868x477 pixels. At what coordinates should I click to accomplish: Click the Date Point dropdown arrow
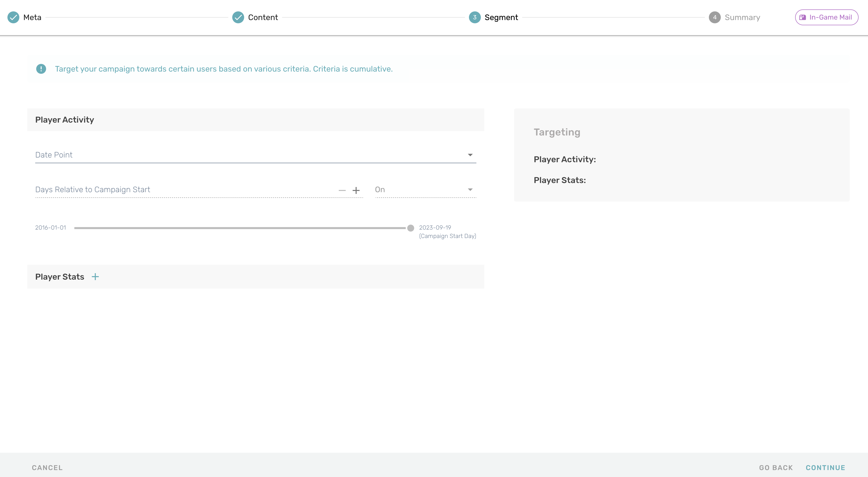(470, 155)
